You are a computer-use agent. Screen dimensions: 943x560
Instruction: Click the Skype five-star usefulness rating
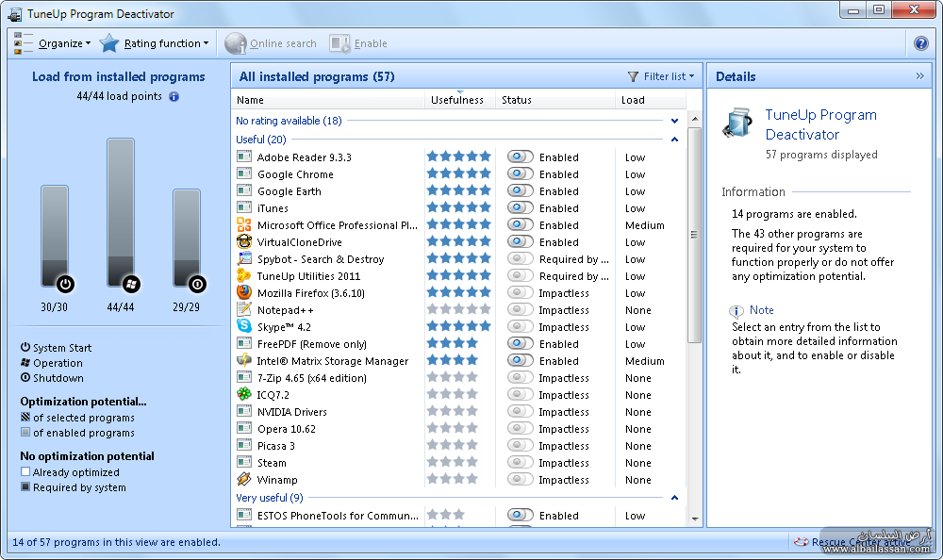point(459,326)
